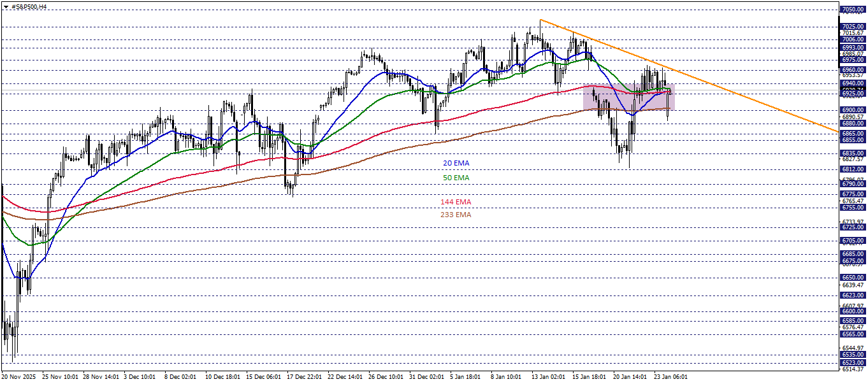This screenshot has height=384, width=868.
Task: Click the 6925.00 price tag on right axis
Action: [x=853, y=93]
